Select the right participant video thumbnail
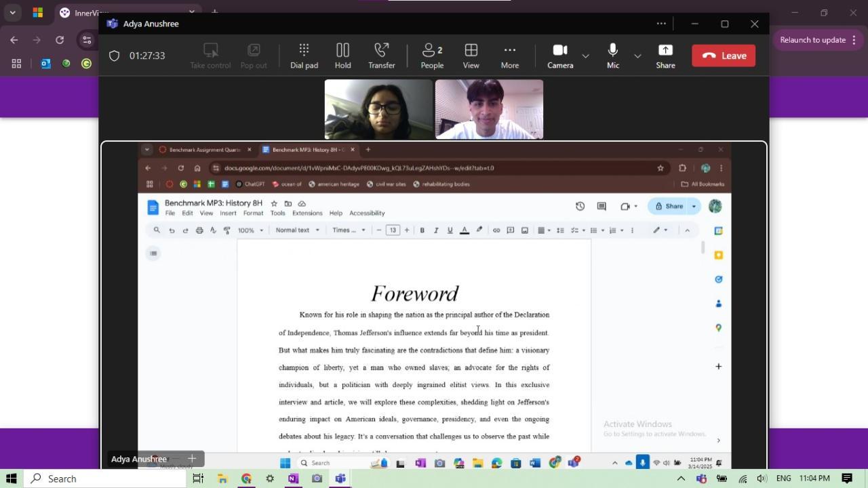 coord(489,109)
